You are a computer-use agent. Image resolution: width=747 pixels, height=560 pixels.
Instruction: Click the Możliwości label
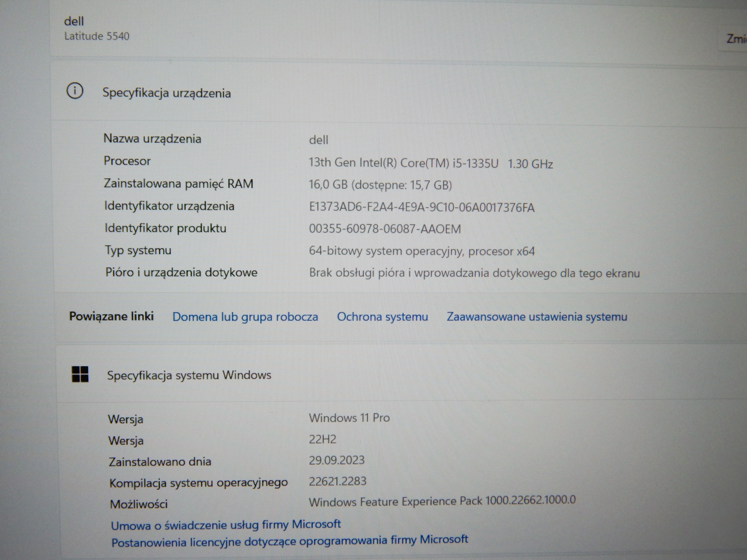tap(139, 504)
